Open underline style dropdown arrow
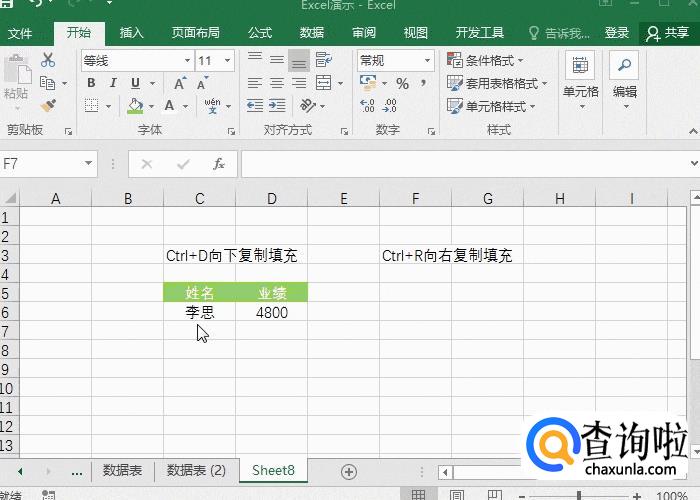Viewport: 700px width, 500px height. (153, 83)
